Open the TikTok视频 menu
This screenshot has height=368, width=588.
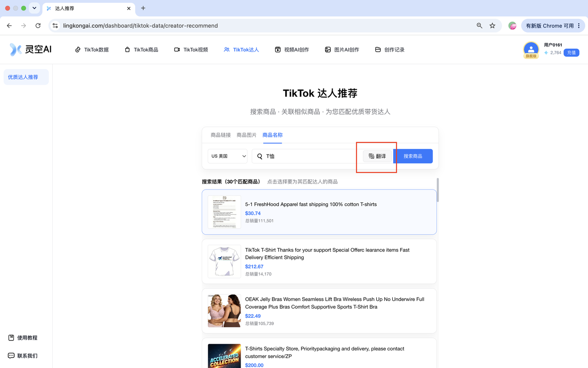point(191,50)
